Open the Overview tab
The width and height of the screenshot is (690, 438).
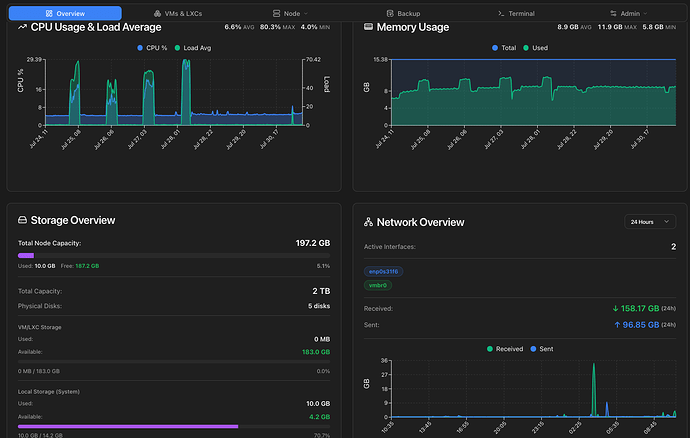tap(65, 13)
